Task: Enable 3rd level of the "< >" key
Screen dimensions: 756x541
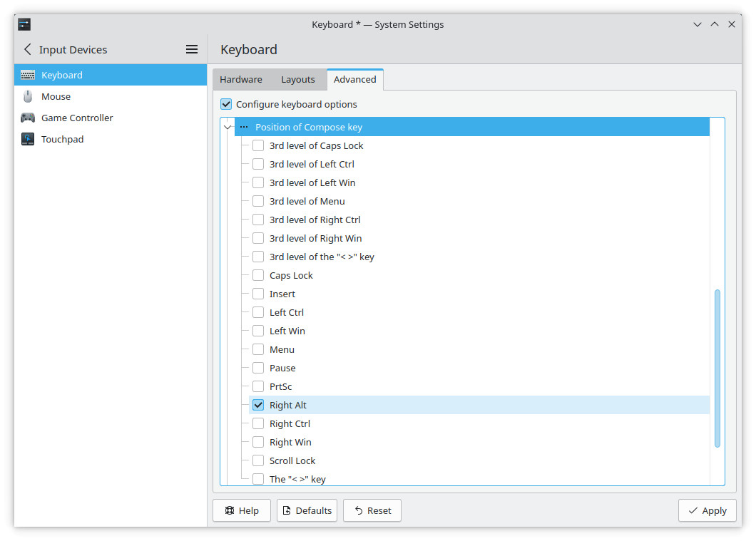Action: coord(258,257)
